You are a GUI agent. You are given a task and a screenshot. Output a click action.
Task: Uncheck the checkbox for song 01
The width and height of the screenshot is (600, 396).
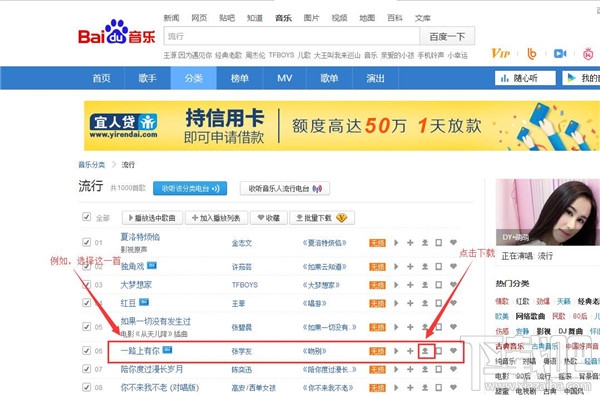[86, 242]
